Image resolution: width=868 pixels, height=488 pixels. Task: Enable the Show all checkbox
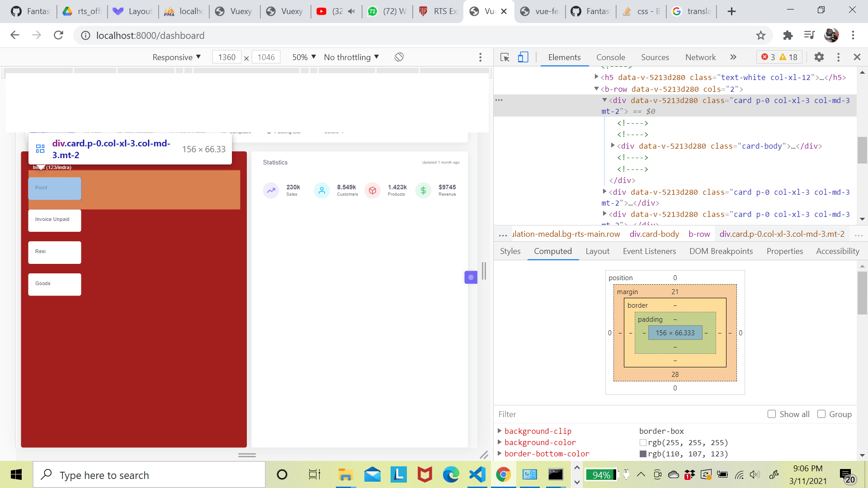(x=771, y=414)
